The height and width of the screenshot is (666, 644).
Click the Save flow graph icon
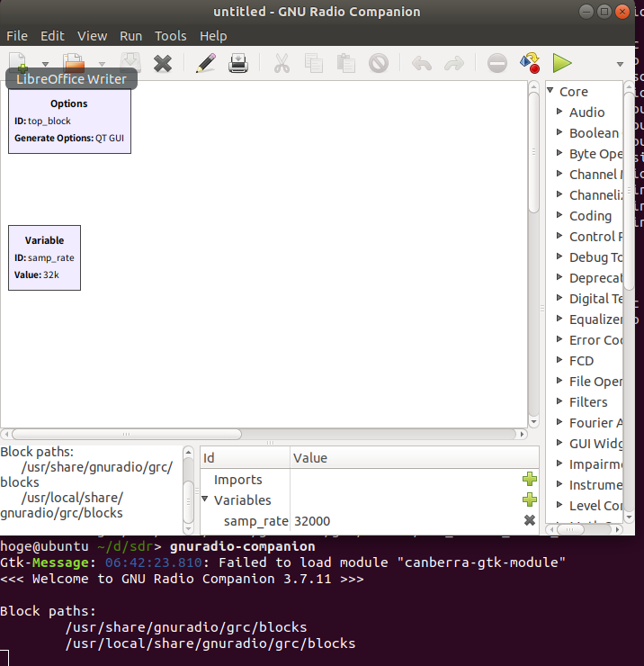(130, 63)
